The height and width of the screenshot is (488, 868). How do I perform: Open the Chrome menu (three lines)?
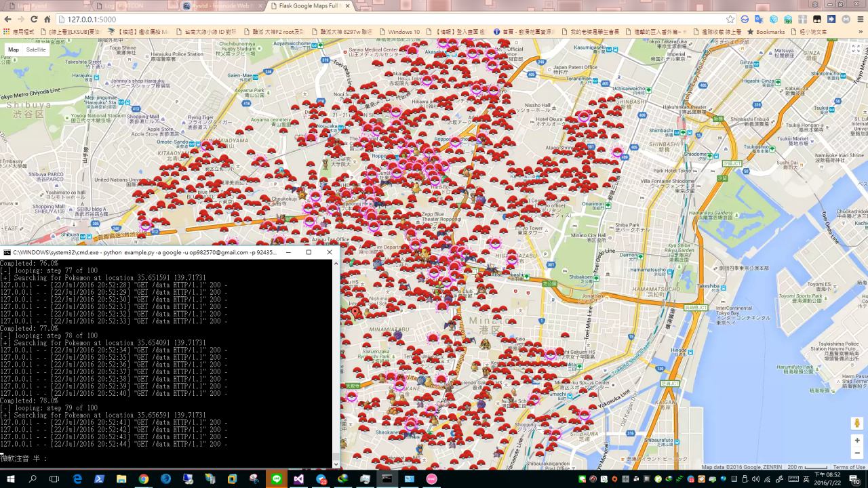click(860, 19)
